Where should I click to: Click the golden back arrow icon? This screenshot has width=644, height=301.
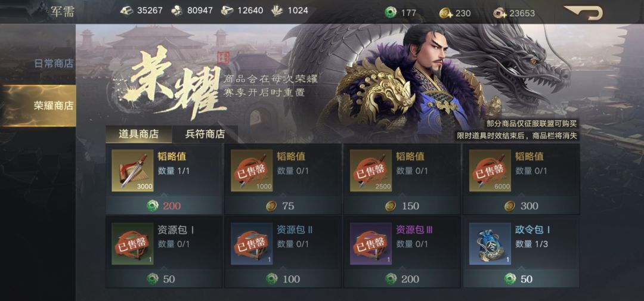tap(583, 13)
